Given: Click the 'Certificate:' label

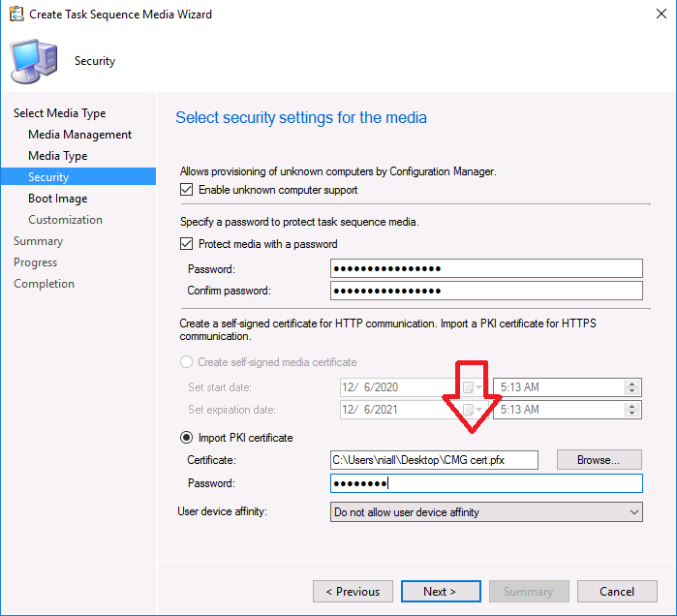Looking at the screenshot, I should 211,460.
